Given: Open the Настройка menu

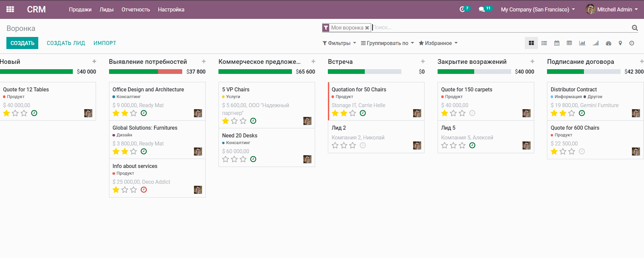Looking at the screenshot, I should [171, 9].
